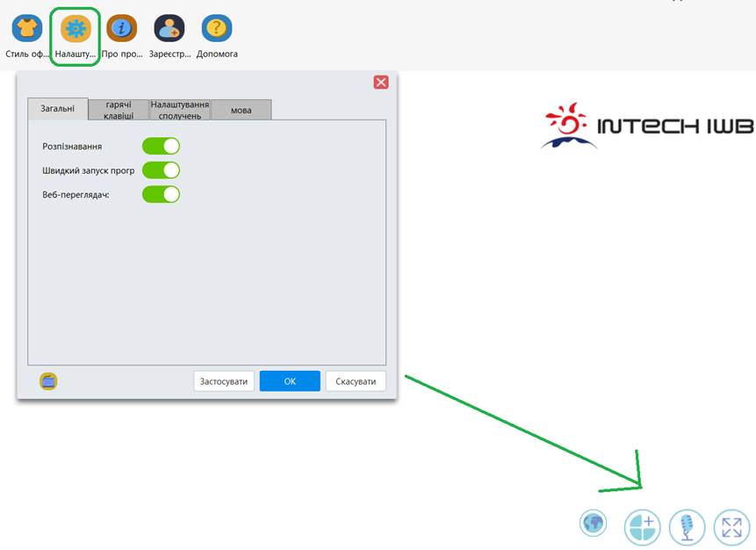Viewport: 756px width, 550px height.
Task: Disable the Швидкий запуск прогр switch
Action: 161,170
